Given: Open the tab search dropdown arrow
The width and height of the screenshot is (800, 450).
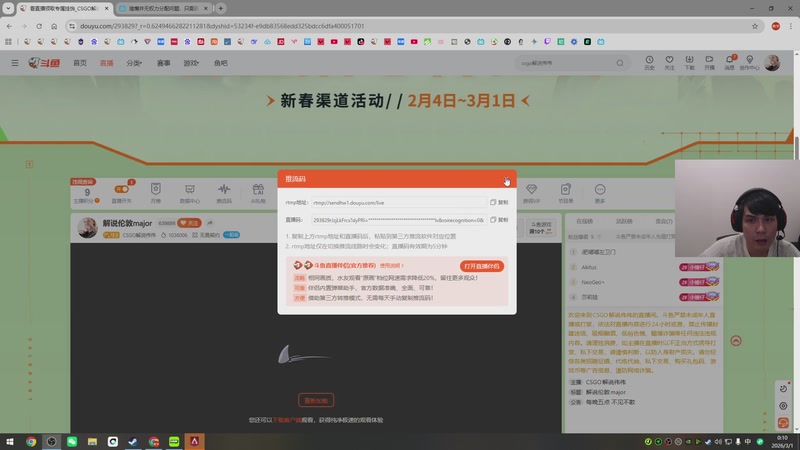Looking at the screenshot, I should pos(8,8).
